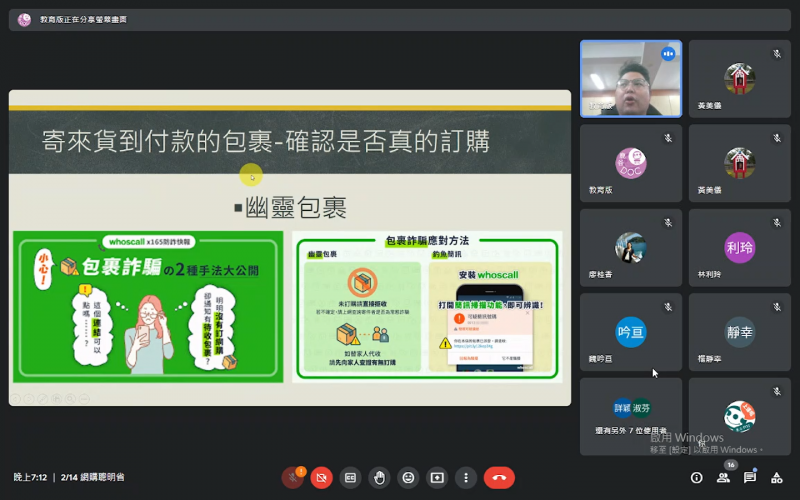Click the clock reading 晚上7:12

coord(30,478)
